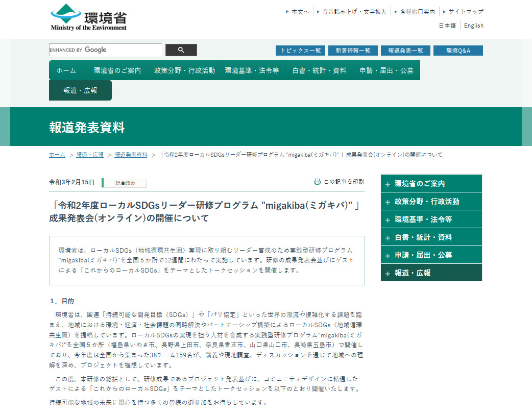532x416 pixels.
Task: Open the 環境Q&A page
Action: [457, 50]
